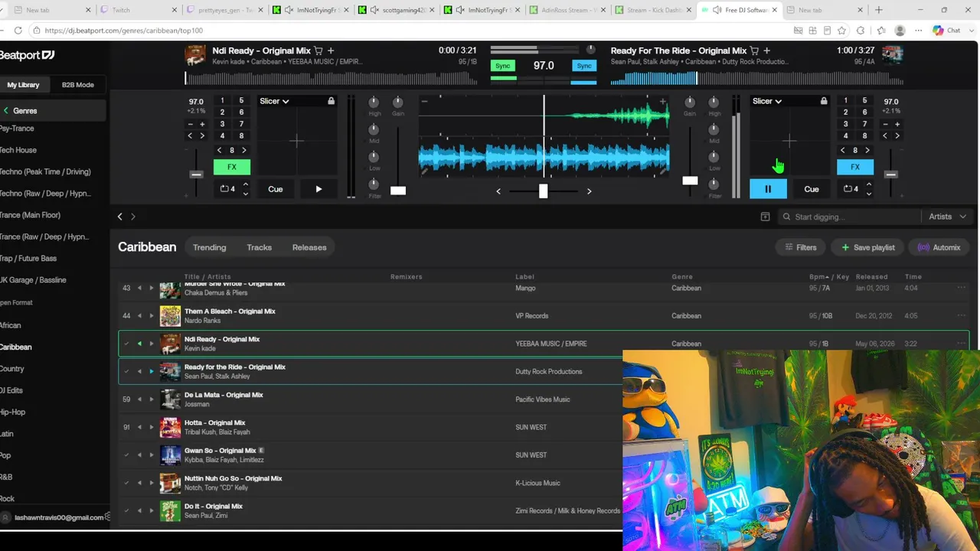The image size is (980, 551).
Task: Select the Hip-Hop genre
Action: [13, 412]
